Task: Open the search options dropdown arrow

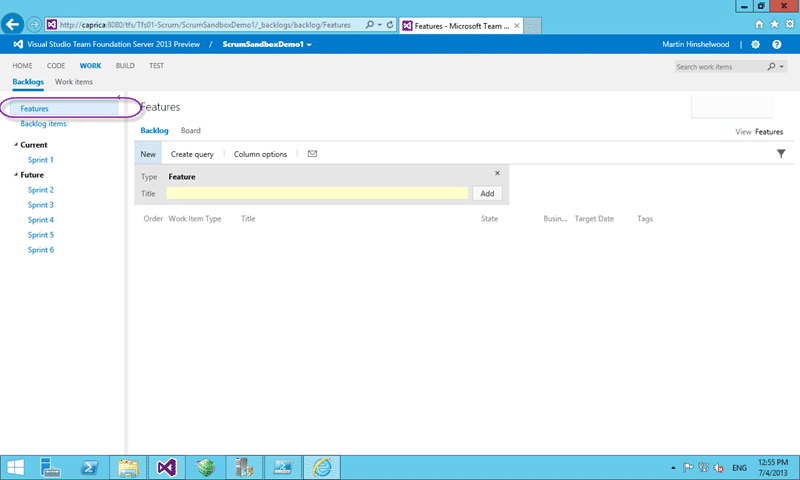Action: (x=782, y=66)
